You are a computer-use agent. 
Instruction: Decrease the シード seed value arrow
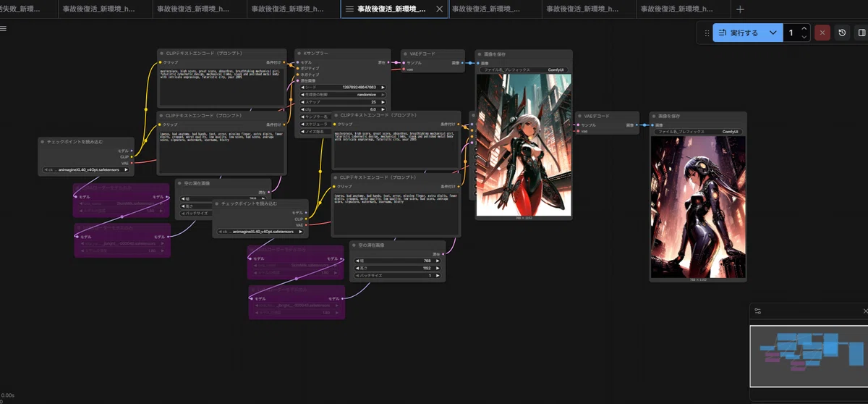pos(303,87)
